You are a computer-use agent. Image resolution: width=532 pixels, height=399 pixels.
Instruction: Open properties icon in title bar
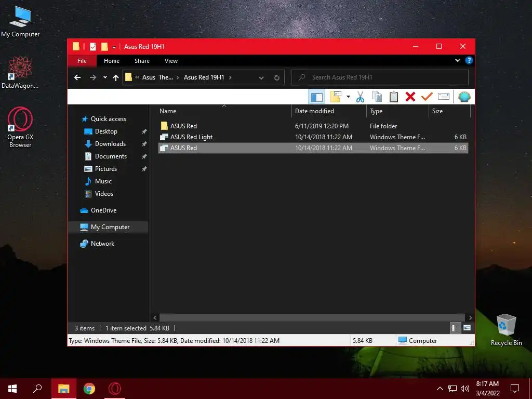92,47
